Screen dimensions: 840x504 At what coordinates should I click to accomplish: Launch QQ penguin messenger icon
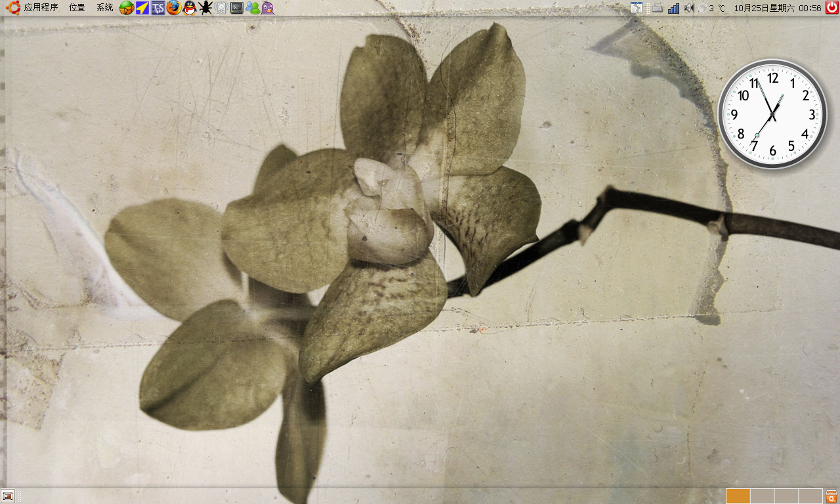coord(190,8)
